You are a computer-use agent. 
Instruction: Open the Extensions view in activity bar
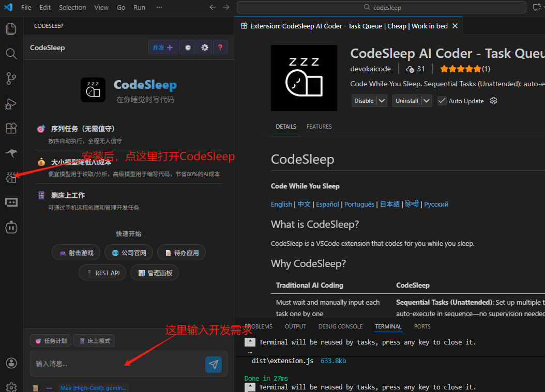pos(11,128)
